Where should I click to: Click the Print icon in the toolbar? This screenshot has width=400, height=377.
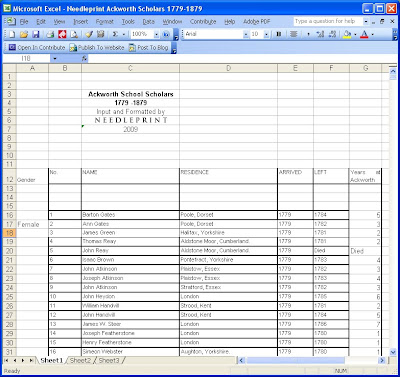50,34
